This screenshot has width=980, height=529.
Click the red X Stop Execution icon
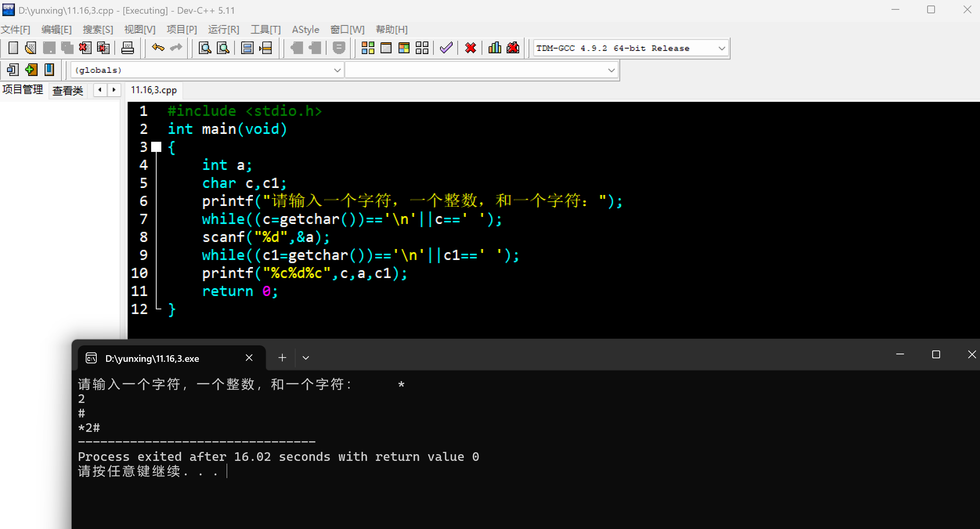[x=470, y=48]
